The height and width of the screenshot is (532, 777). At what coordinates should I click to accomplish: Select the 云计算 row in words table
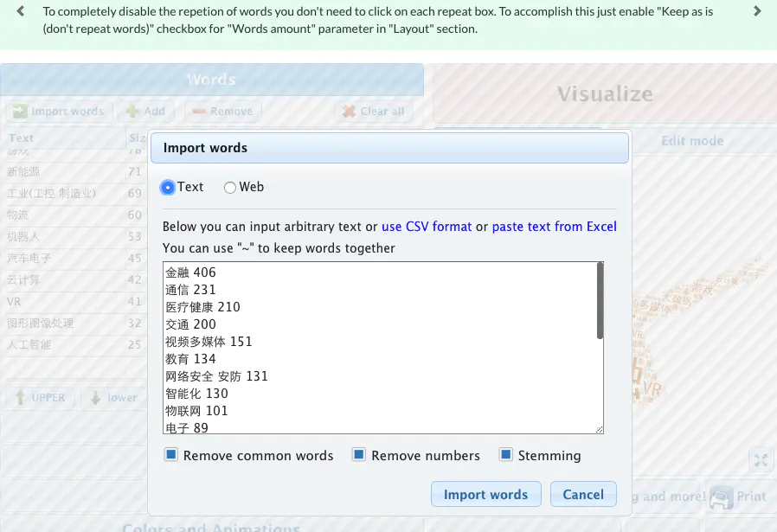point(74,280)
